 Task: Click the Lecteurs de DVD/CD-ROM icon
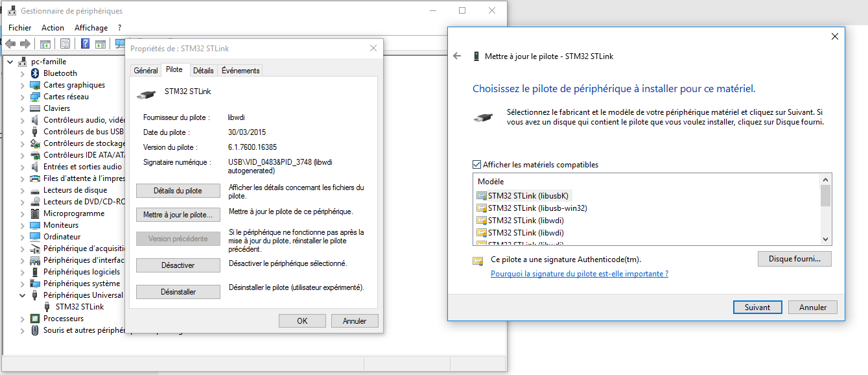(x=36, y=202)
